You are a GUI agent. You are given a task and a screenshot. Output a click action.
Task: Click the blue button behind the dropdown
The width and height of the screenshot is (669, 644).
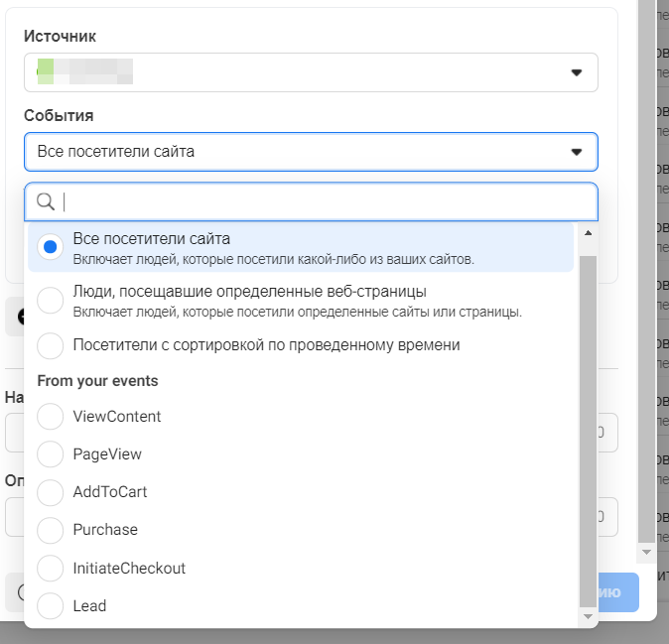pyautogui.click(x=617, y=592)
